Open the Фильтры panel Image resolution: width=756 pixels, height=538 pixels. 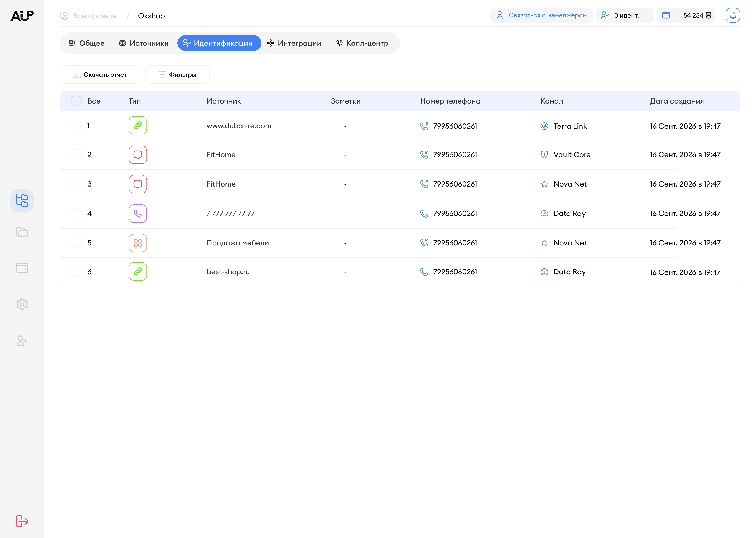point(177,74)
